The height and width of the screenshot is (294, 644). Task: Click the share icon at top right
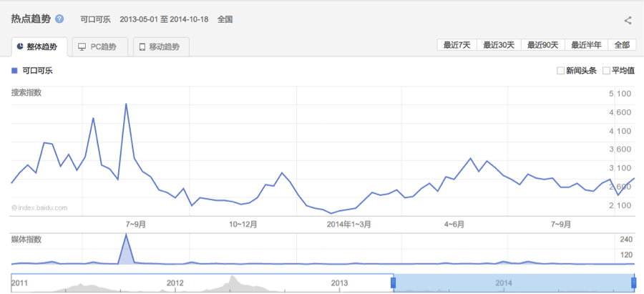(628, 21)
